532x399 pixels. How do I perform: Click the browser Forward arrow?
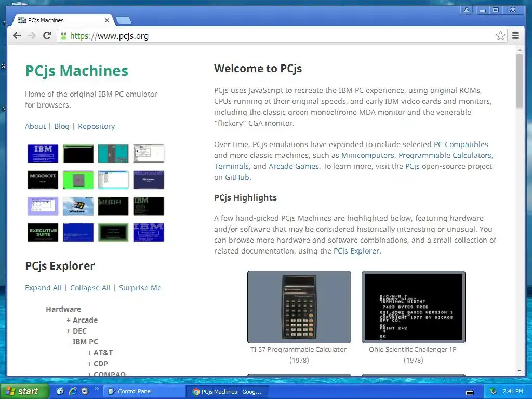[x=32, y=36]
